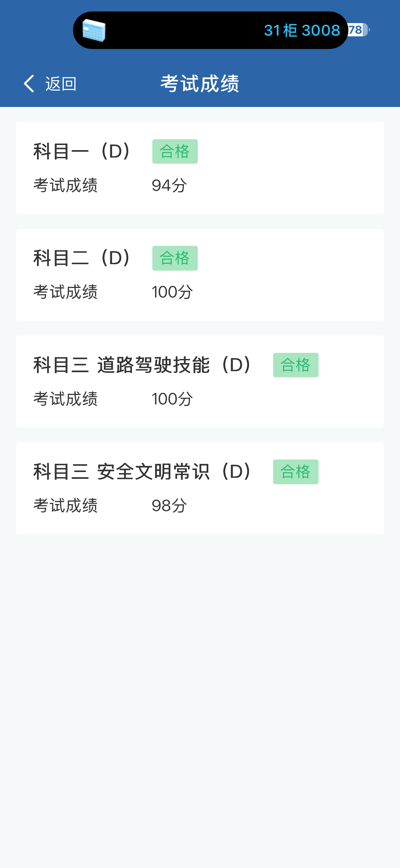Tap the battery 78 status icon
Screen dimensions: 400x868
pos(358,30)
